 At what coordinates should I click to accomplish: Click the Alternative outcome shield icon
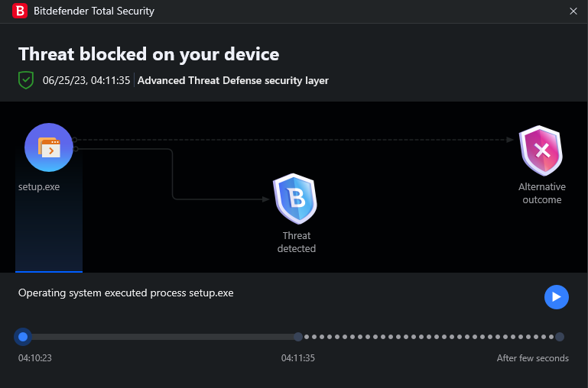pos(541,150)
